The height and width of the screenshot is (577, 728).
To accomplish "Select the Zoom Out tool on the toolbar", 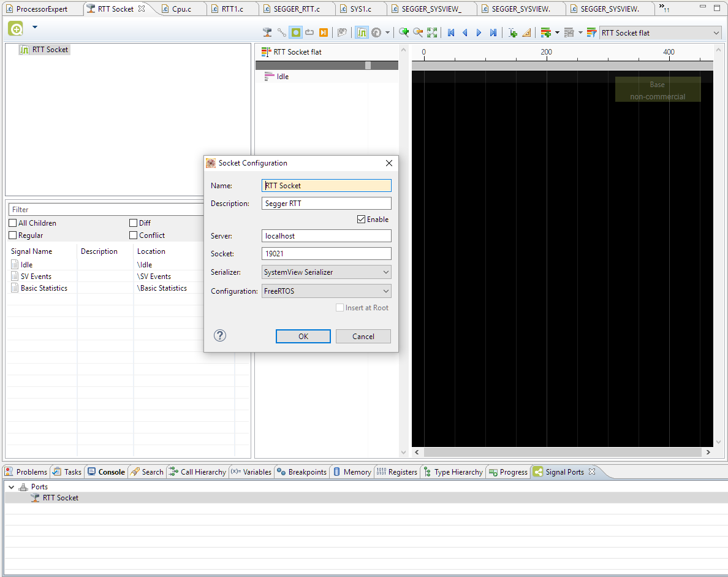I will tap(418, 32).
